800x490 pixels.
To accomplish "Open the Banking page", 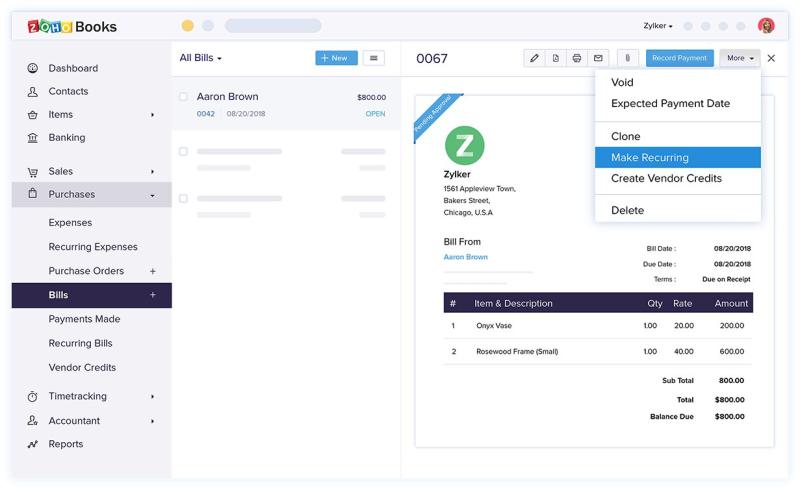I will click(x=67, y=138).
